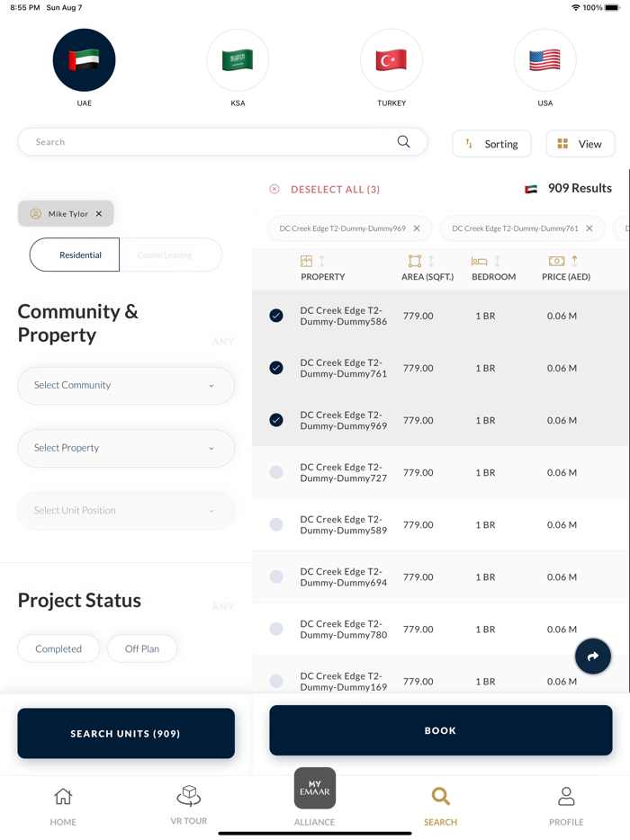The height and width of the screenshot is (840, 630).
Task: Click 1 BR in Dummy780 row
Action: click(485, 629)
